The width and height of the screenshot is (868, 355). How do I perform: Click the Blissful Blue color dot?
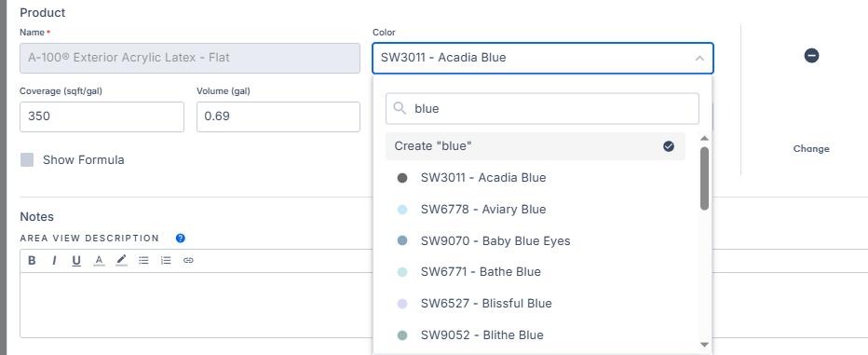pos(402,304)
